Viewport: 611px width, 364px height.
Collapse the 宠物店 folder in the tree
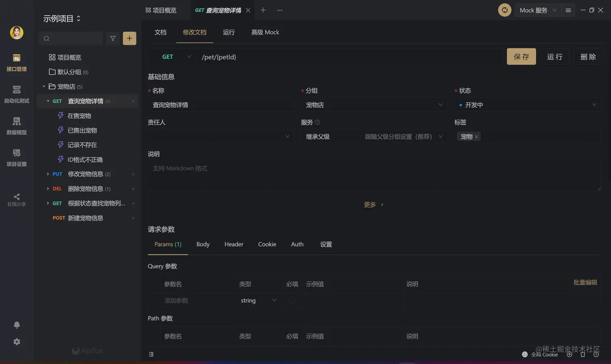44,86
